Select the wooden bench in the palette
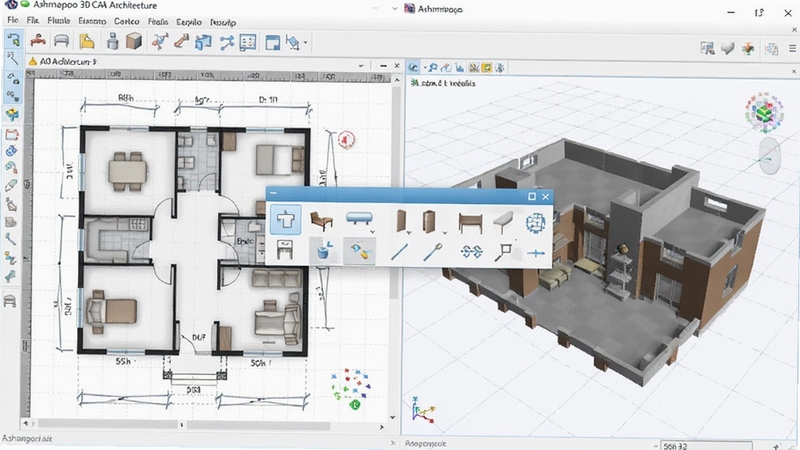 tap(470, 223)
